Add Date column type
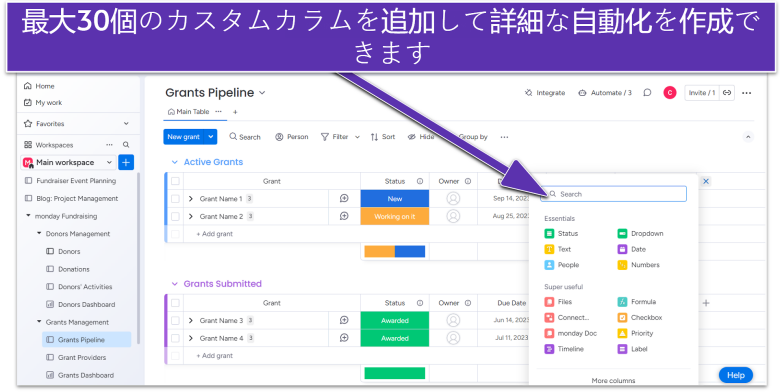This screenshot has width=780, height=392. [x=632, y=249]
